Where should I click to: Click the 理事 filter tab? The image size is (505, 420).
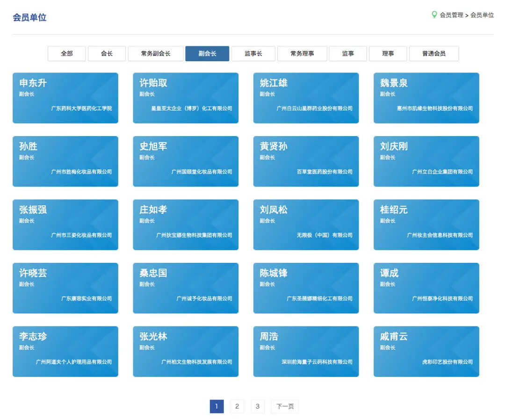(388, 54)
